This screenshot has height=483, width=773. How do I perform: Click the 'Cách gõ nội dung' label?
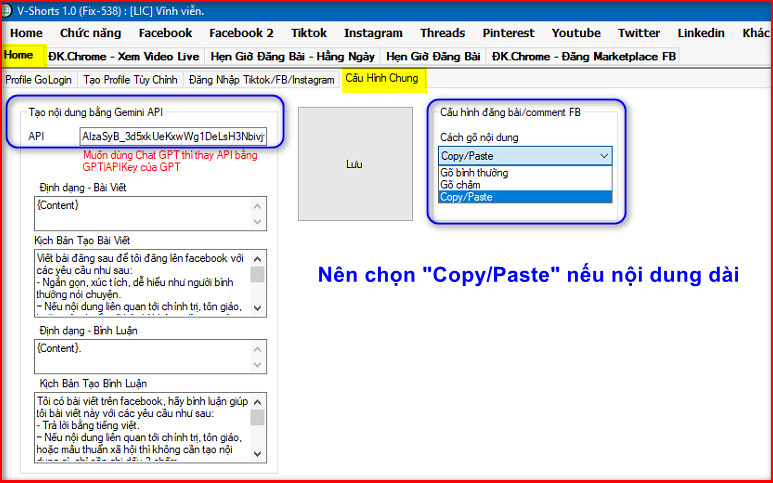[479, 138]
